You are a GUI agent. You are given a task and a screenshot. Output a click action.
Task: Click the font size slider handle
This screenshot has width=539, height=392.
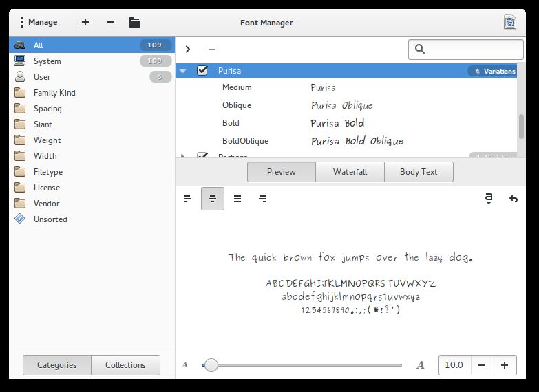tap(211, 365)
